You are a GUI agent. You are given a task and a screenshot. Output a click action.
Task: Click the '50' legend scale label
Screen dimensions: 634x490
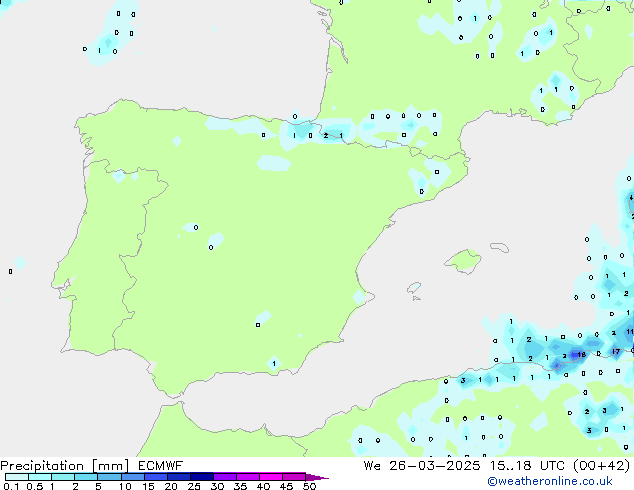[x=309, y=486]
